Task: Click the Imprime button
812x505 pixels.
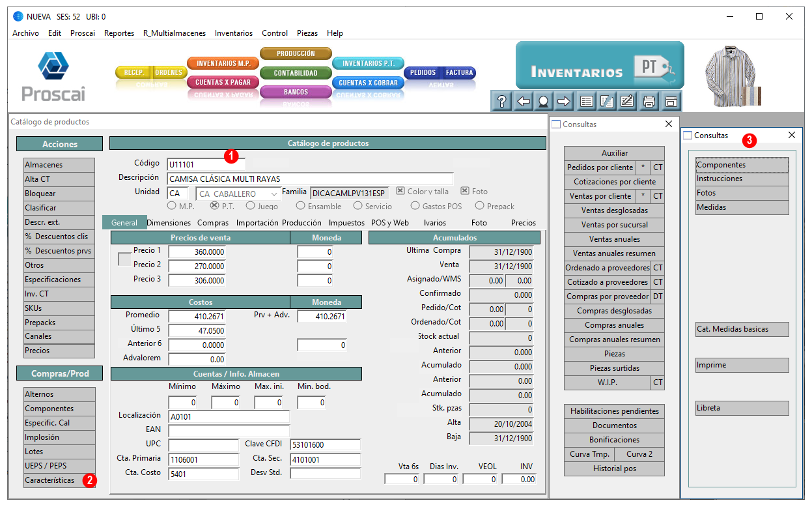Action: 742,365
